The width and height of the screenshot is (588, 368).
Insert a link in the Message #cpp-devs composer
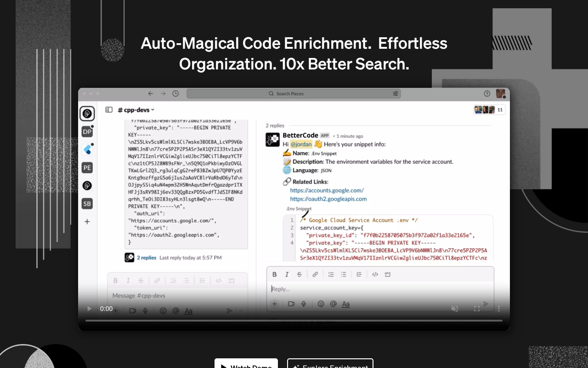tap(157, 280)
